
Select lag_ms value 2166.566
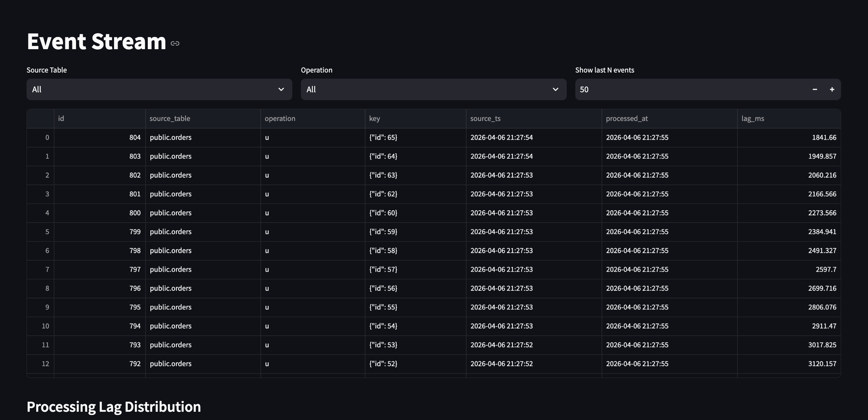789,194
